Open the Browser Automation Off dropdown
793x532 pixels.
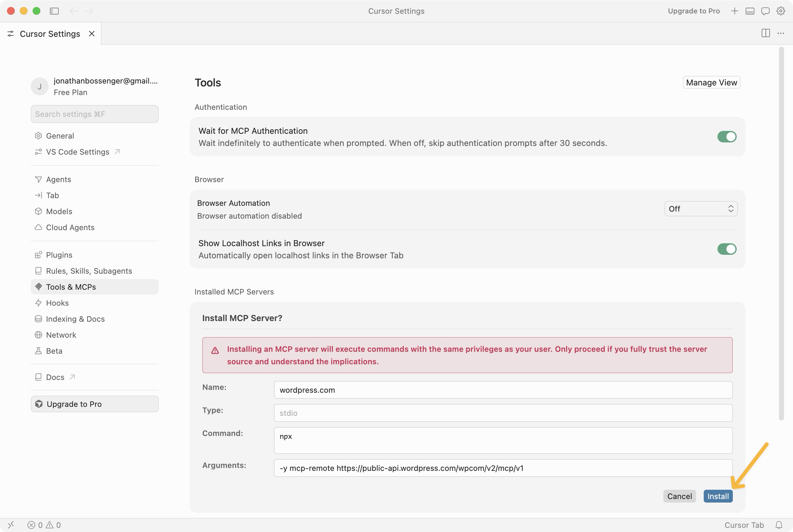pos(701,209)
